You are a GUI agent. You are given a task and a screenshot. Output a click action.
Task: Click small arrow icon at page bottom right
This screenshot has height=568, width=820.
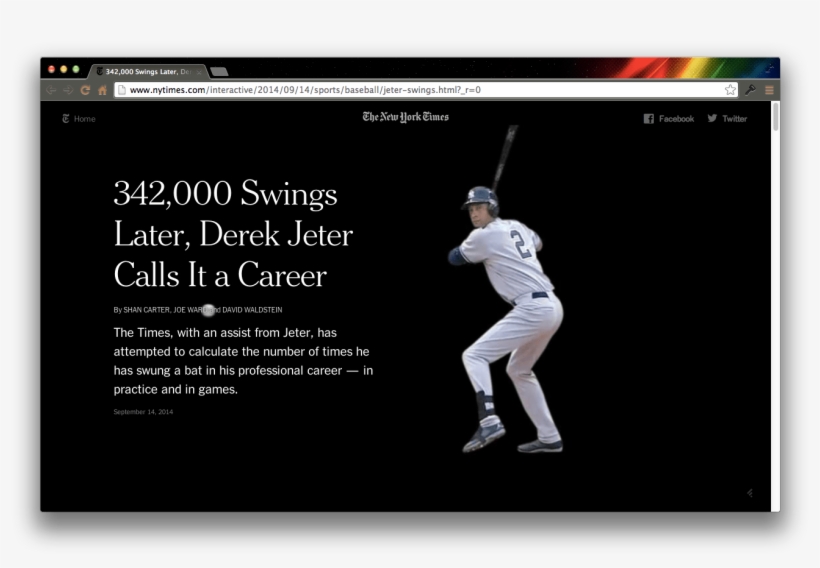click(749, 493)
